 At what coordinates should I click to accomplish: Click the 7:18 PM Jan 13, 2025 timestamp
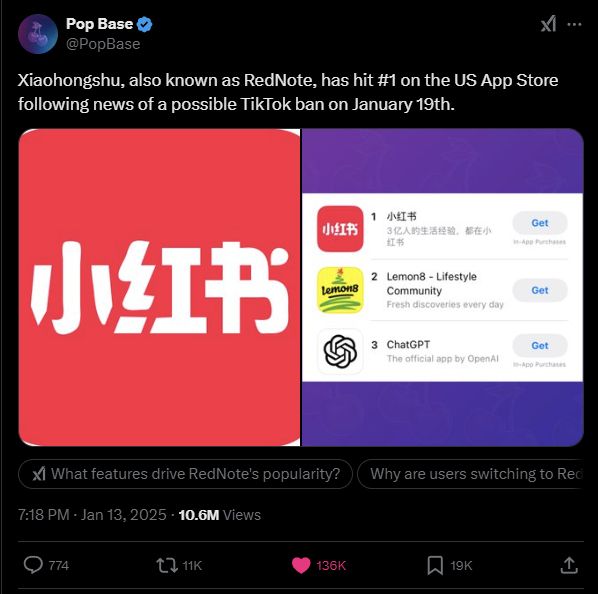pos(92,515)
